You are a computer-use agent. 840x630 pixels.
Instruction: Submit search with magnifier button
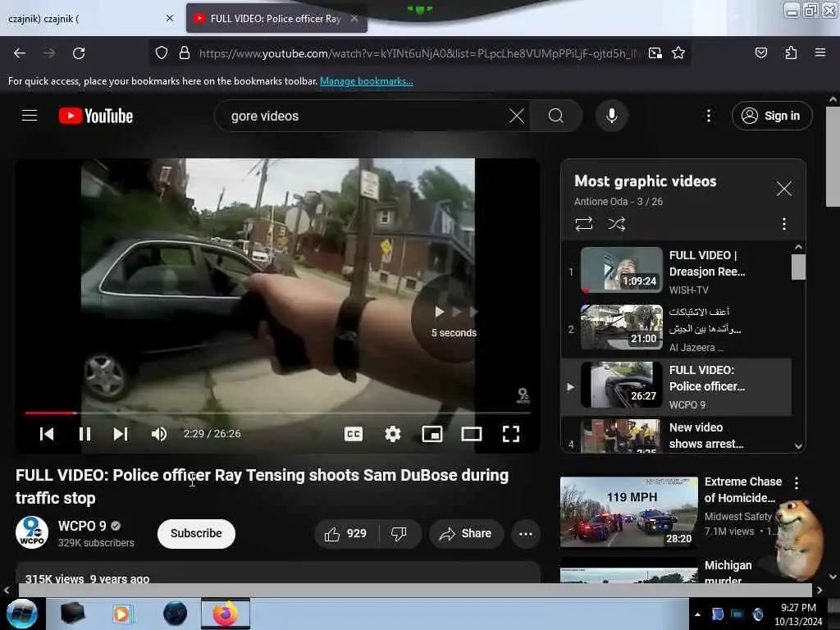(x=556, y=116)
